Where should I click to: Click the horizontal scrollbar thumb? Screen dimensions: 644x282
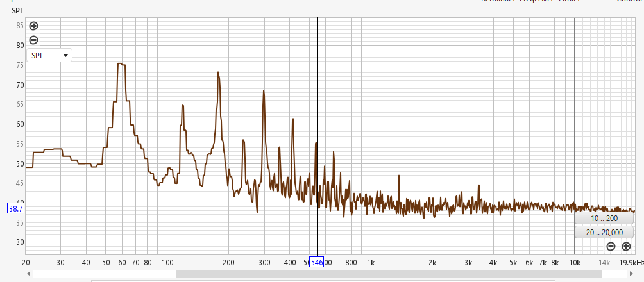coord(388,274)
